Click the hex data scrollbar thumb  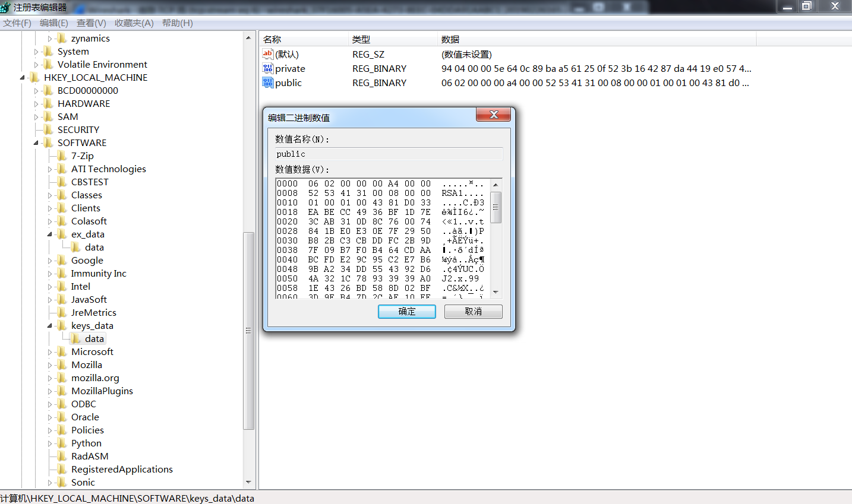point(496,207)
